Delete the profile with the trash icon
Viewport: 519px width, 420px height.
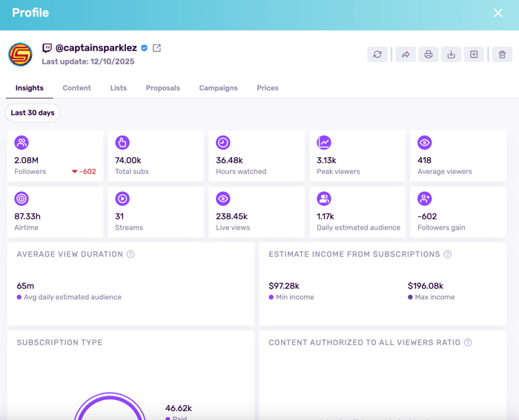click(502, 54)
